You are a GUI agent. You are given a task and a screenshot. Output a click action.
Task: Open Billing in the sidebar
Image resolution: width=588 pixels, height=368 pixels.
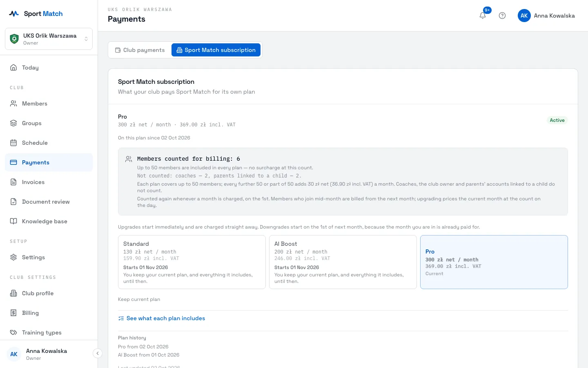(49, 313)
